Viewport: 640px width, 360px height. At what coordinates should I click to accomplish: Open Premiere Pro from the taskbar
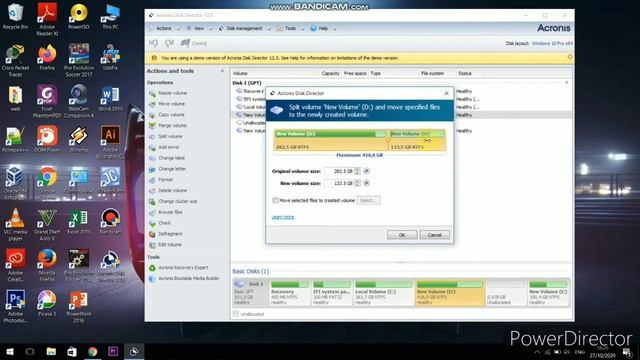113,351
